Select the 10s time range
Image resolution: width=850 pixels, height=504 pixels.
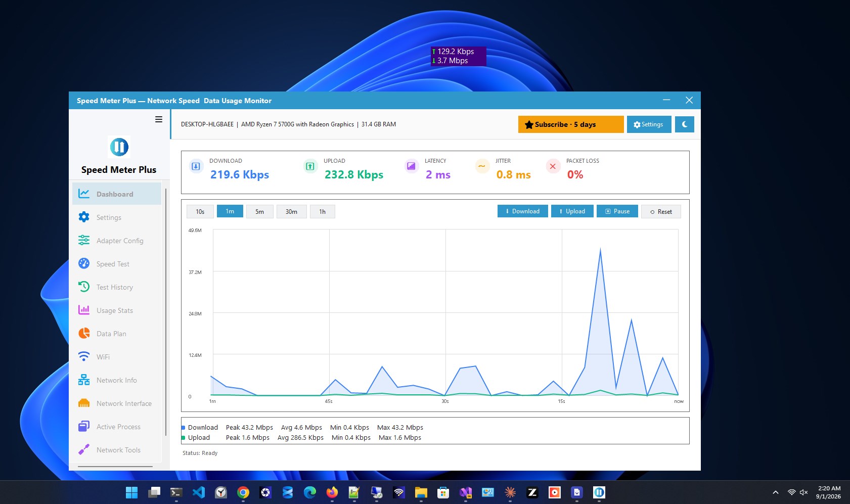pos(200,211)
